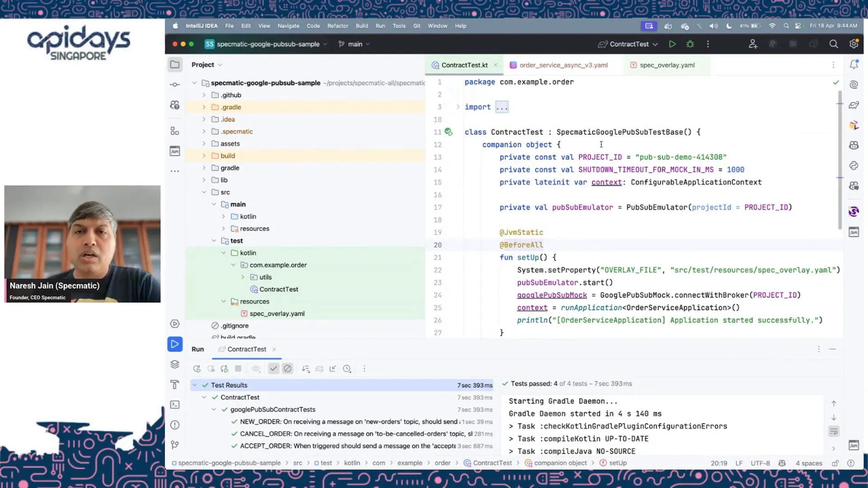Open the Structure tool window icon

pos(175,131)
